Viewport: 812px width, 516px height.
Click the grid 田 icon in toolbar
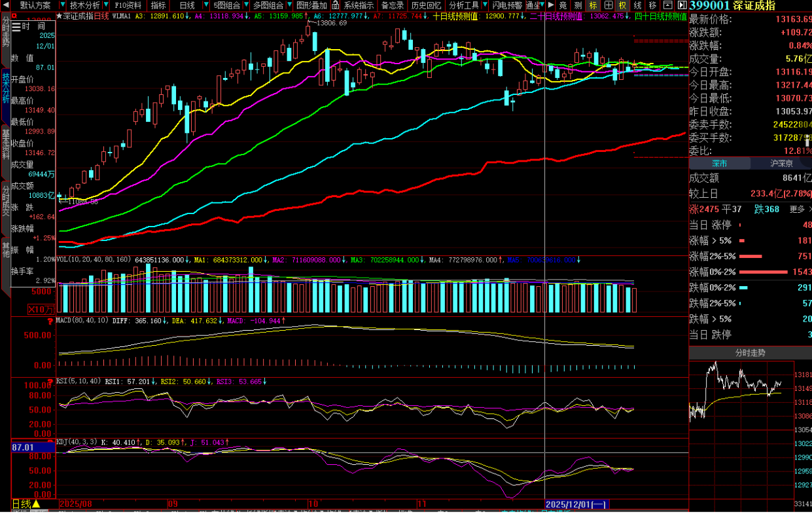click(x=608, y=5)
